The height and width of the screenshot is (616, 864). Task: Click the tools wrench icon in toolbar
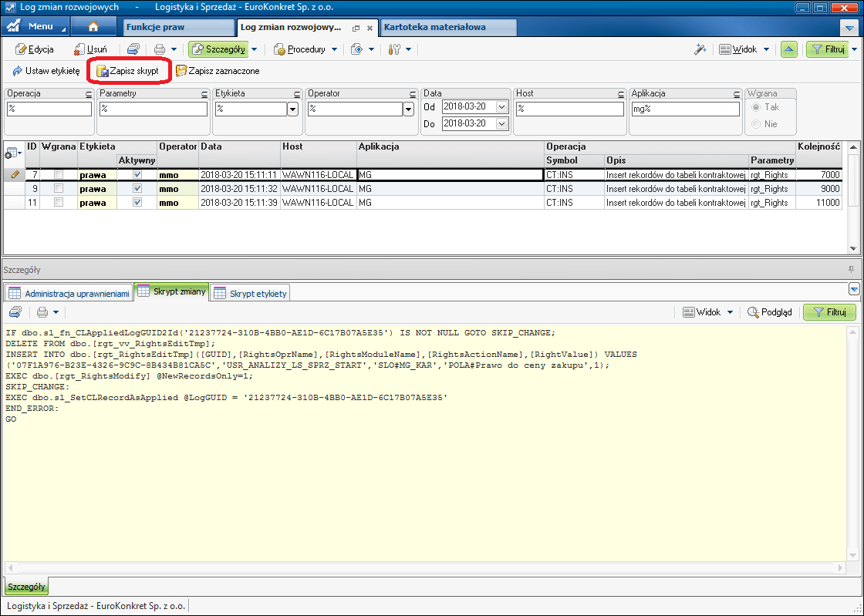click(x=394, y=49)
